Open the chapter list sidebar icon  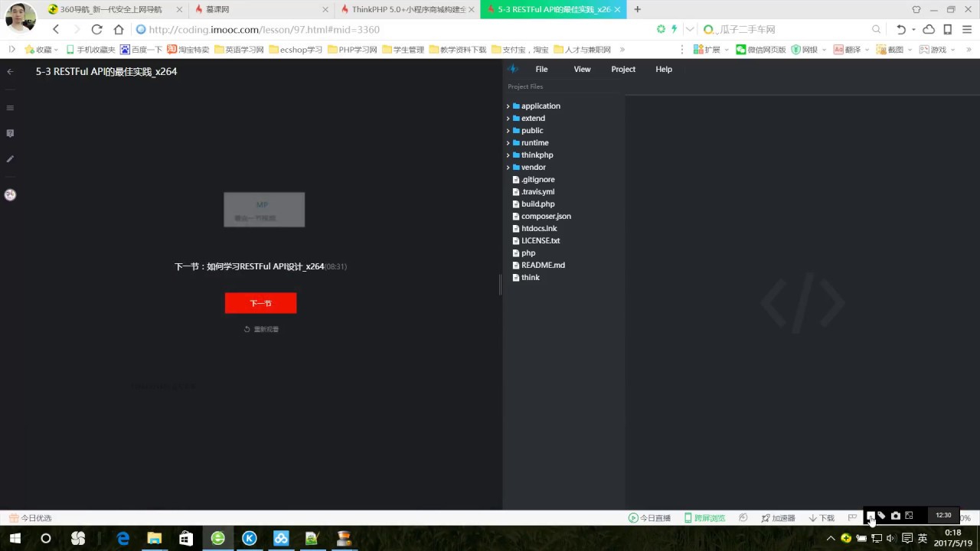10,108
